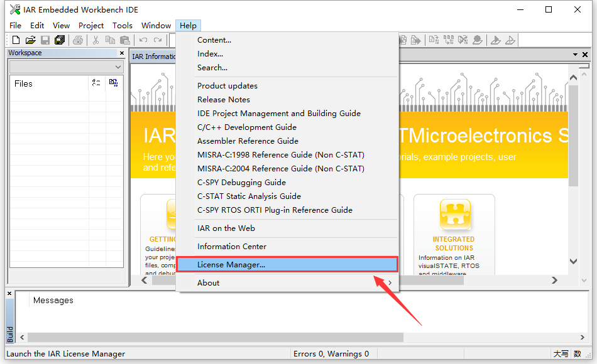The image size is (597, 364).
Task: Click the Open file folder icon
Action: coord(30,40)
